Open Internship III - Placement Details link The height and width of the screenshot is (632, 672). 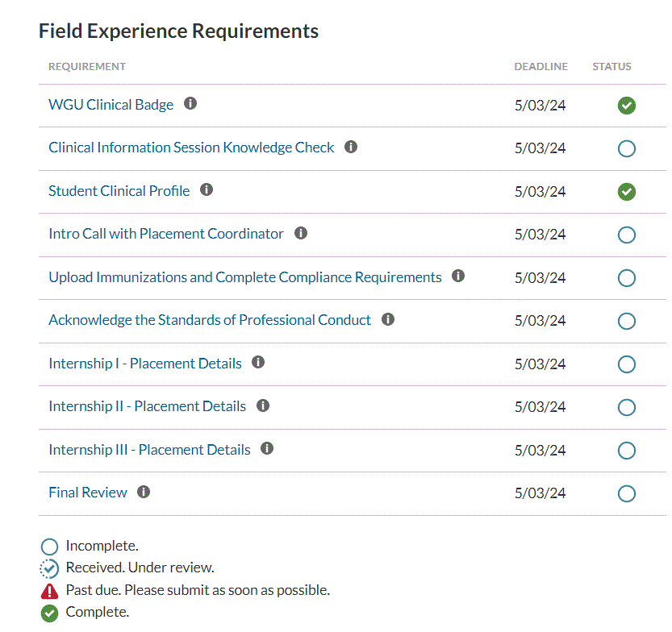pos(149,450)
